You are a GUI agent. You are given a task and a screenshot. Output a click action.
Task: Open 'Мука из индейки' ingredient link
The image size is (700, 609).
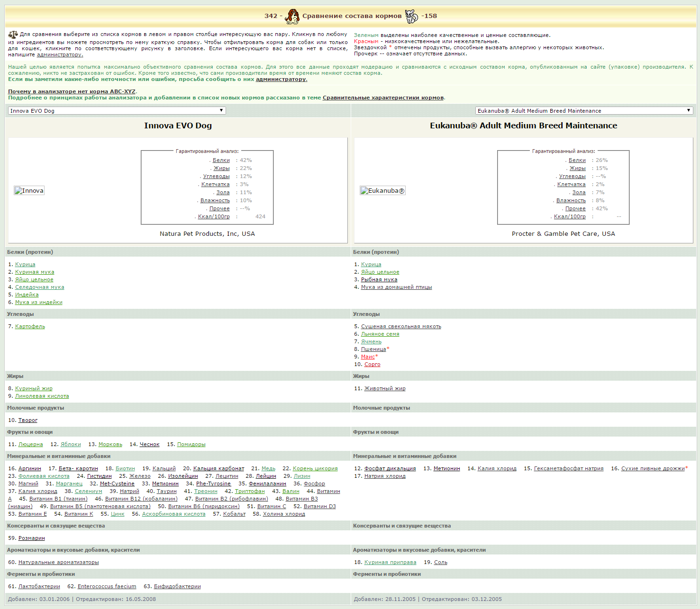(39, 303)
